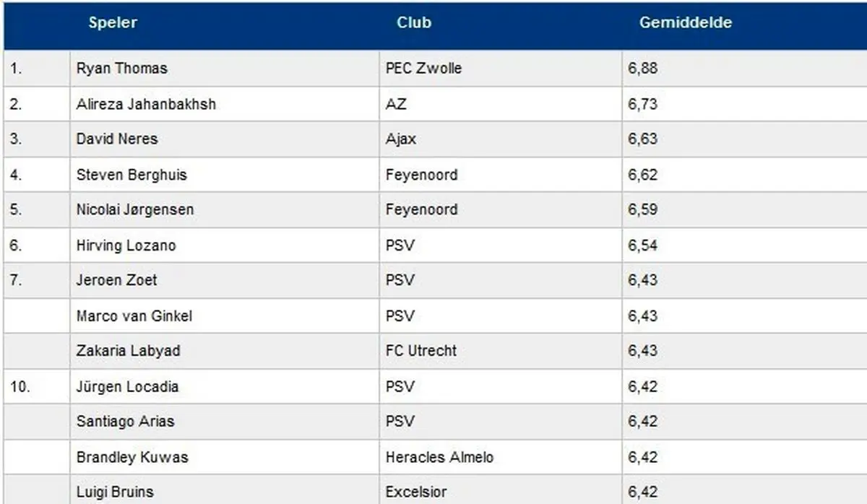
Task: Click the Speler column header
Action: point(113,22)
